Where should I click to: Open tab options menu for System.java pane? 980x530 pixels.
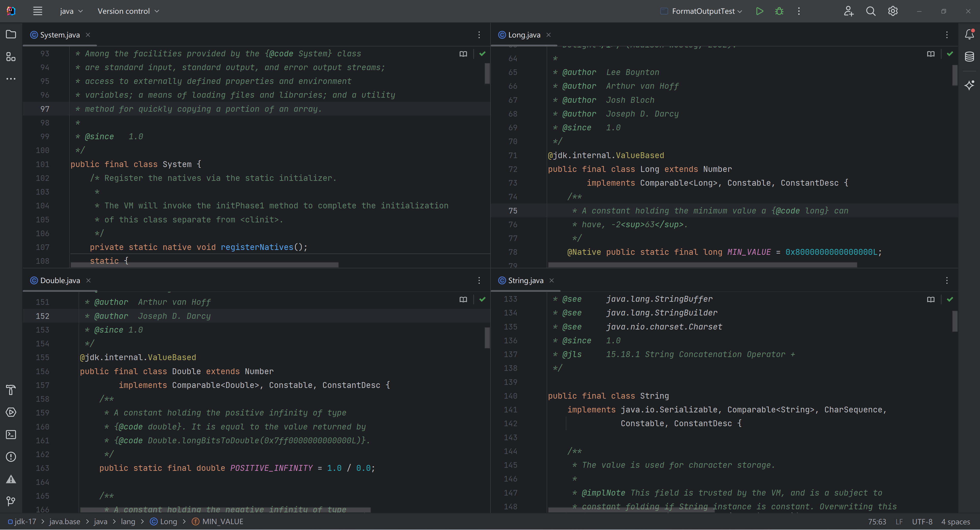[479, 35]
